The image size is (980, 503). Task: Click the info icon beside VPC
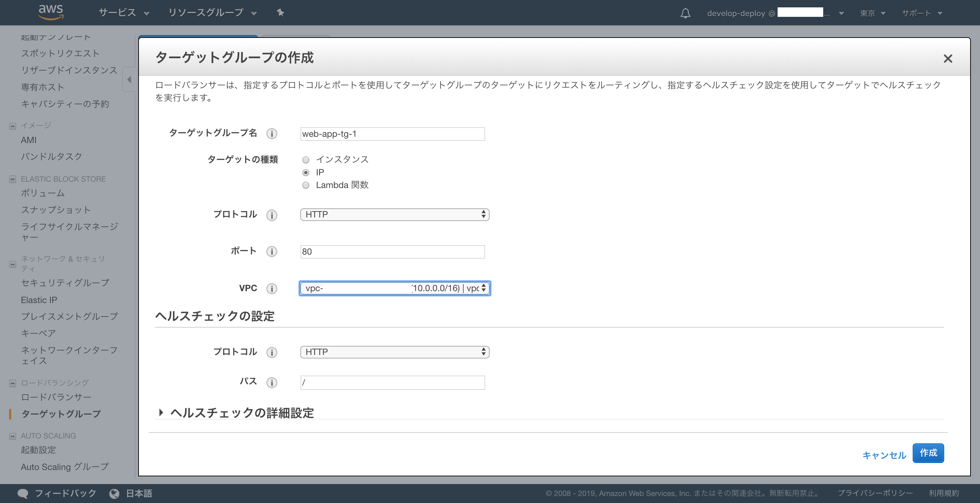[x=271, y=288]
